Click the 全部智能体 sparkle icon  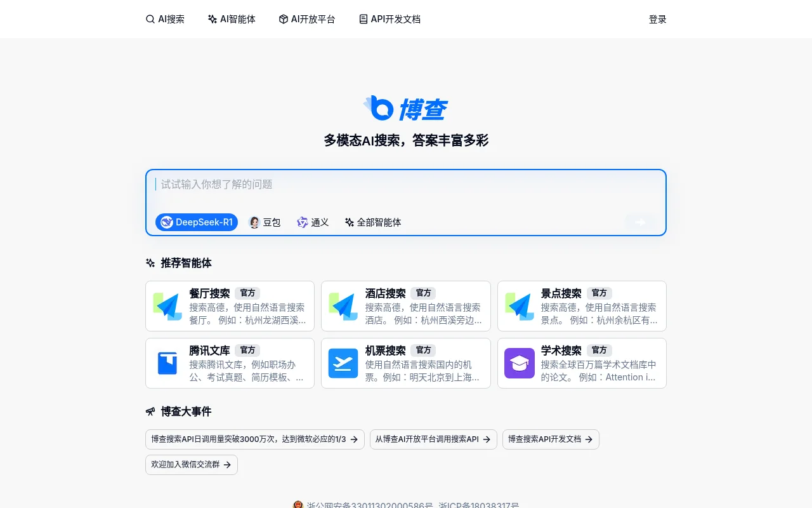[x=349, y=222]
